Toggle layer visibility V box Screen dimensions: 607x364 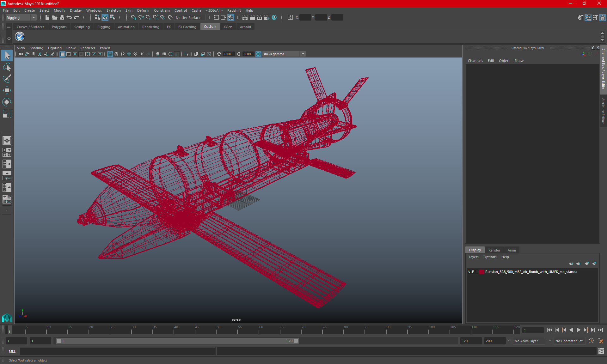(469, 272)
